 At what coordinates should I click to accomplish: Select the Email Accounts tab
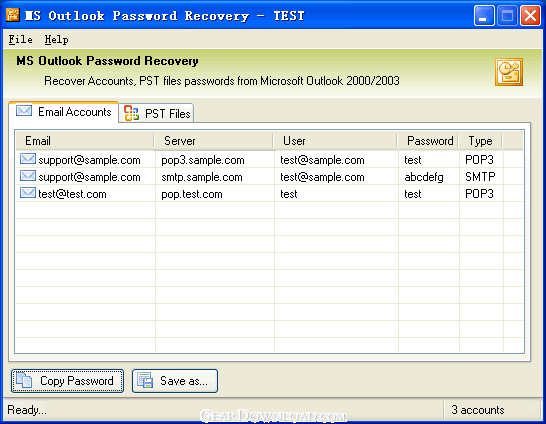tap(64, 112)
